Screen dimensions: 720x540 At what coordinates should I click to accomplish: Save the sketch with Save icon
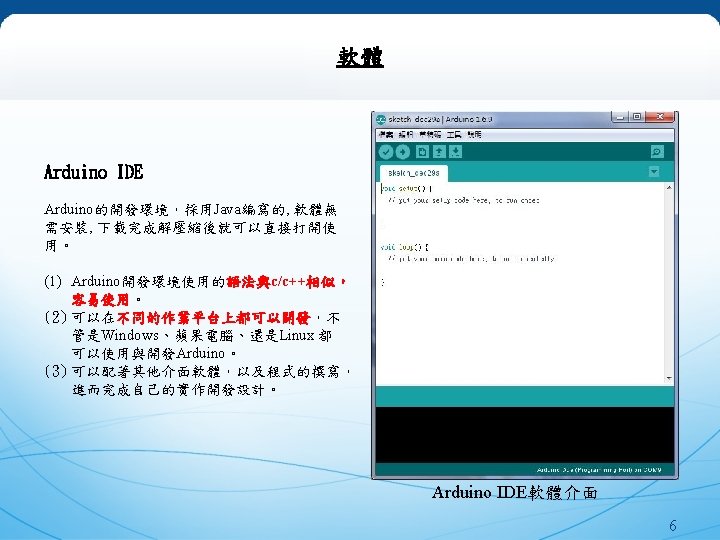[x=456, y=152]
